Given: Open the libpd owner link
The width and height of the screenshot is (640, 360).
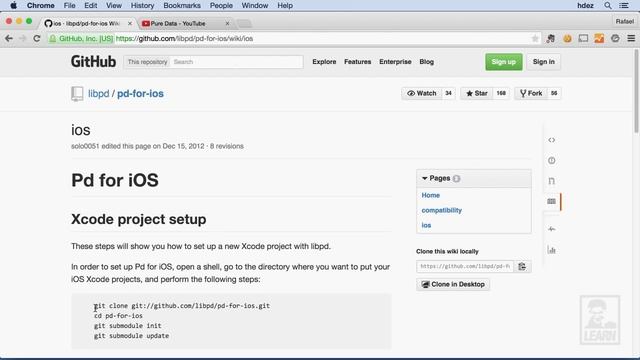Looking at the screenshot, I should (x=99, y=93).
